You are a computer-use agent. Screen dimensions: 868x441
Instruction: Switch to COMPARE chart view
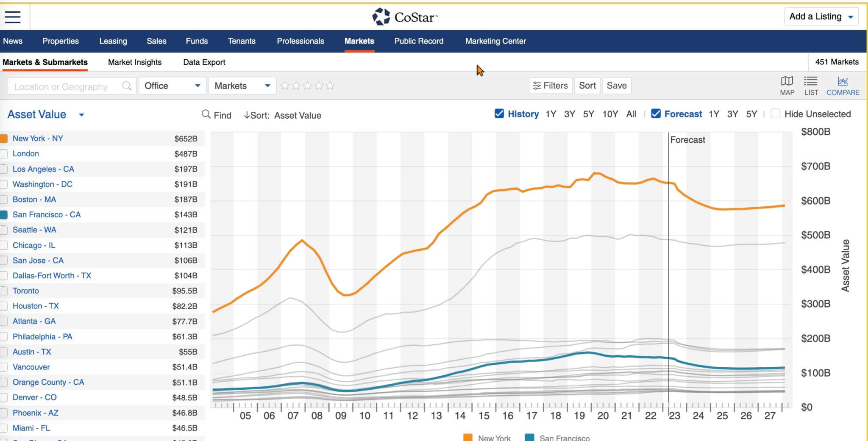click(843, 86)
